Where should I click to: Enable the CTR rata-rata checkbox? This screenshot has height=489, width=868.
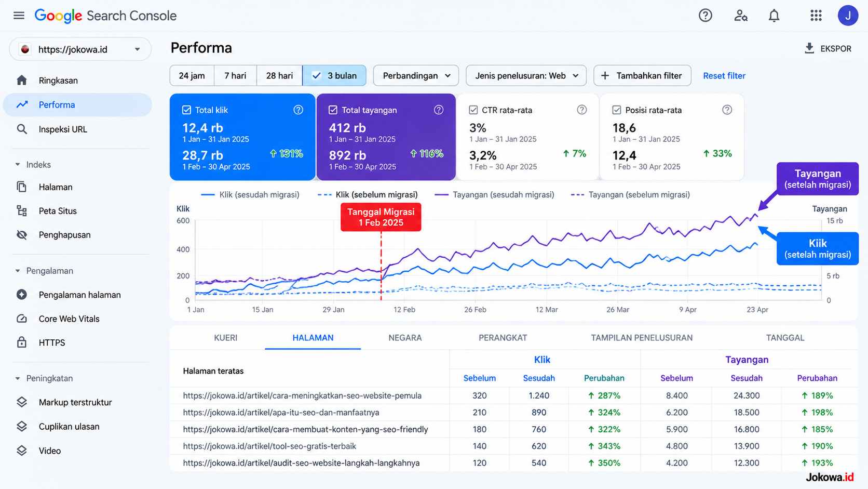point(473,110)
